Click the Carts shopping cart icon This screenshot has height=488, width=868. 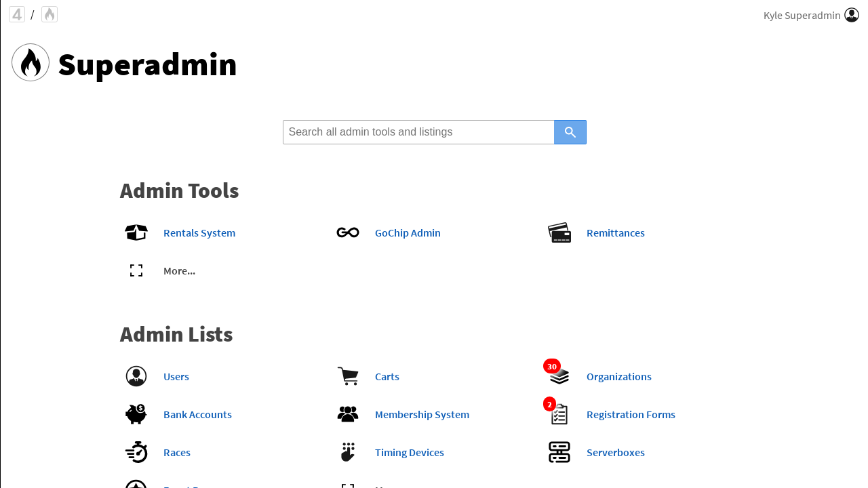[348, 376]
